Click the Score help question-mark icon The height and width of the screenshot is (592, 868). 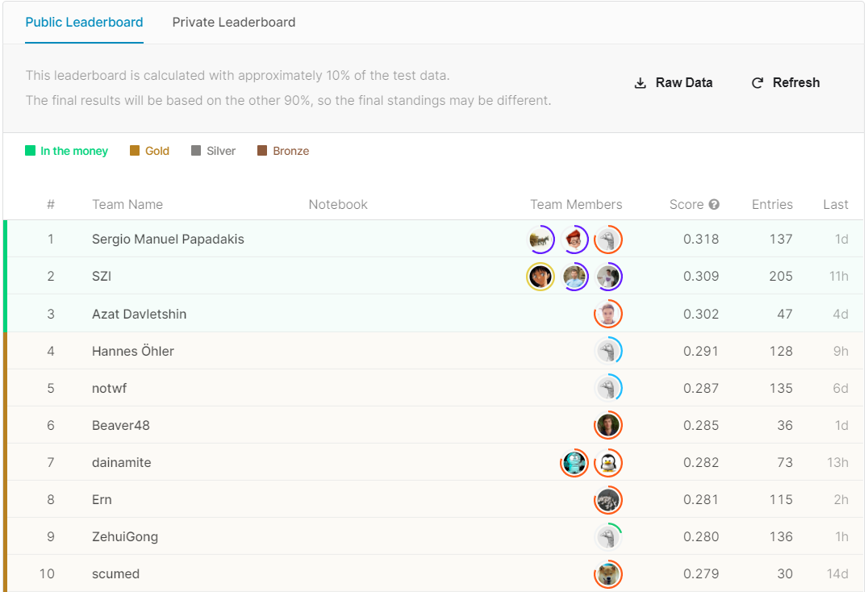714,205
